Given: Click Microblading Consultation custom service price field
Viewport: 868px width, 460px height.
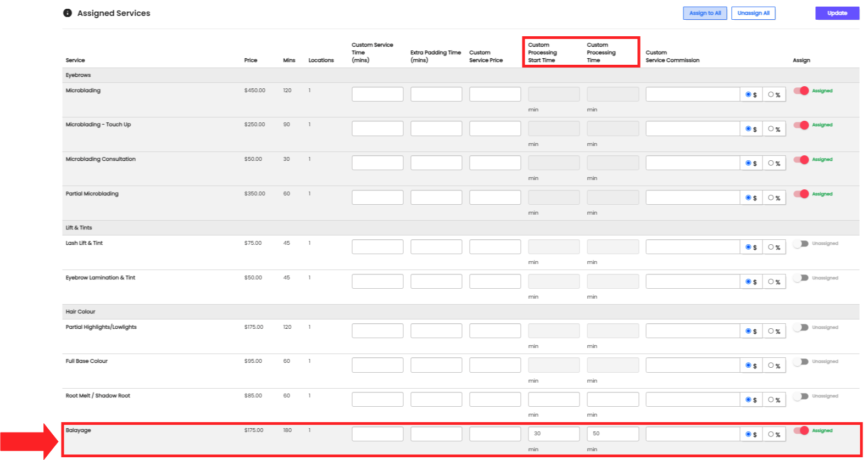Looking at the screenshot, I should 495,163.
